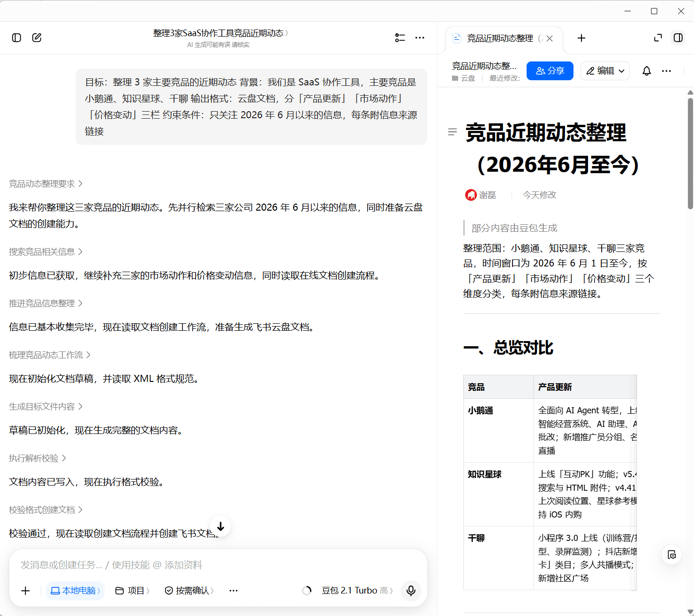Open the 豆包 2.1 Turbo model selector
Screen dimensions: 694x616
[x=357, y=591]
